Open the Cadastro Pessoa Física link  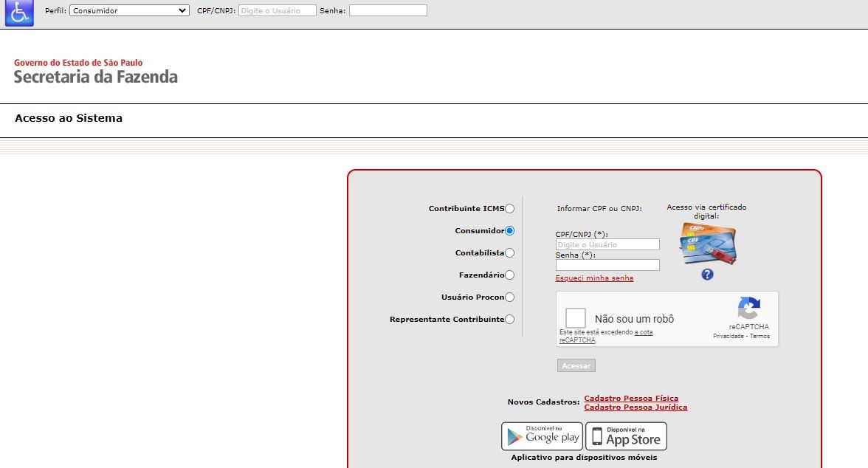(630, 399)
